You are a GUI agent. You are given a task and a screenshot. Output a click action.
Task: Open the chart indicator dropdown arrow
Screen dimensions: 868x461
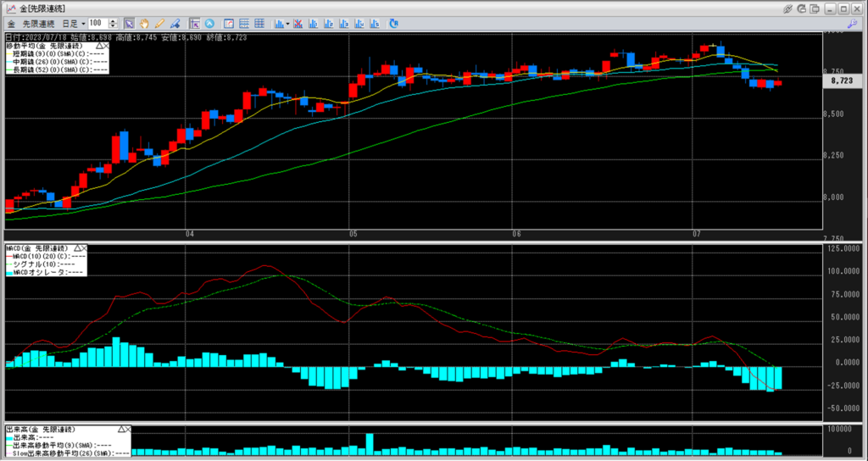click(x=288, y=23)
